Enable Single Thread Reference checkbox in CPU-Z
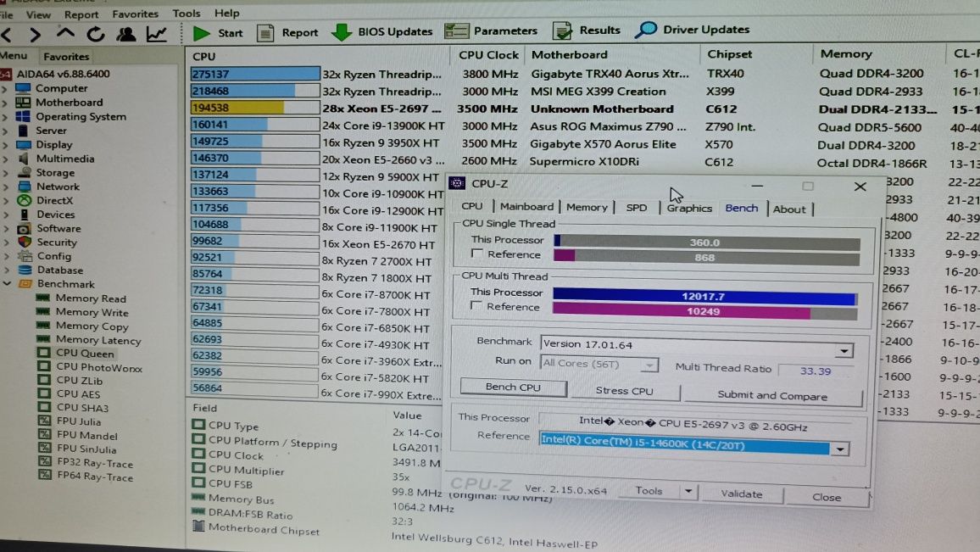This screenshot has height=552, width=980. (x=477, y=254)
